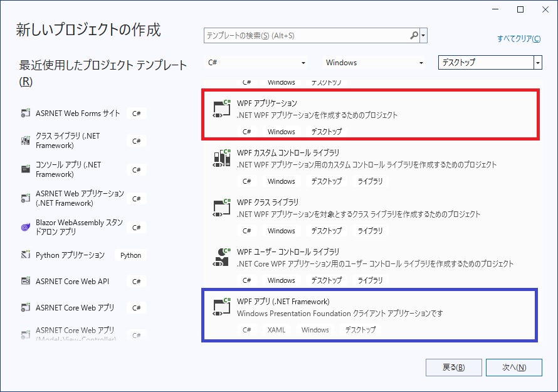The width and height of the screenshot is (558, 392).
Task: Close the 新しいプロジェクトの作成 dialog
Action: (x=545, y=9)
